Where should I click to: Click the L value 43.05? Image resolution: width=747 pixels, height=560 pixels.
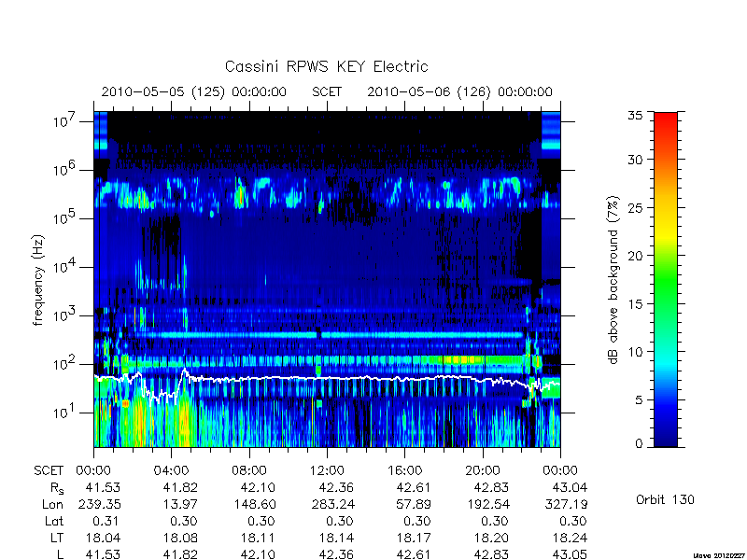pyautogui.click(x=570, y=554)
